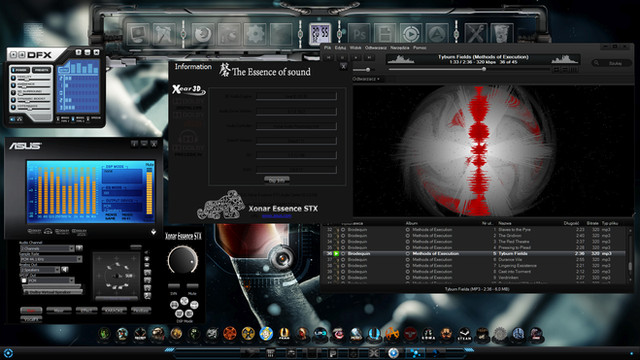640x360 pixels.
Task: Toggle the DFX Power button
Action: coord(20,70)
